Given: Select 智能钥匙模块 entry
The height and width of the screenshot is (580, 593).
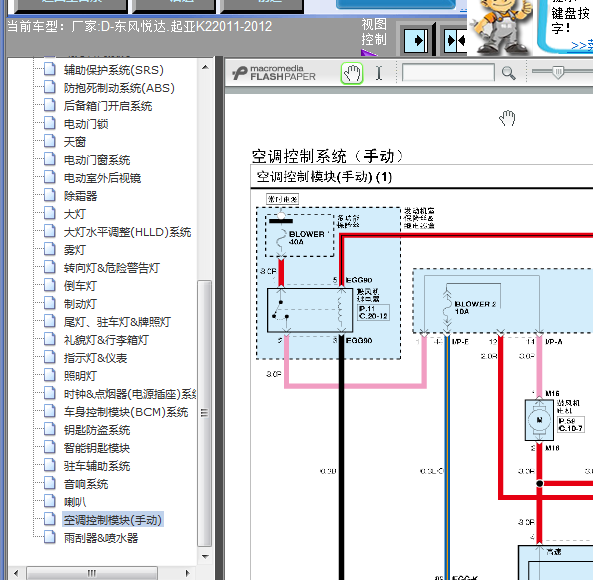Looking at the screenshot, I should click(x=97, y=448).
